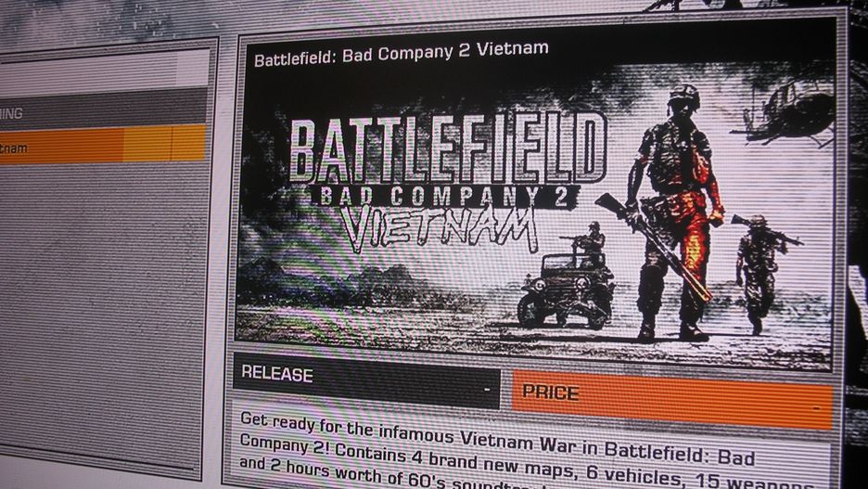Click the BATTLEFIELD logo lettering

pyautogui.click(x=448, y=148)
